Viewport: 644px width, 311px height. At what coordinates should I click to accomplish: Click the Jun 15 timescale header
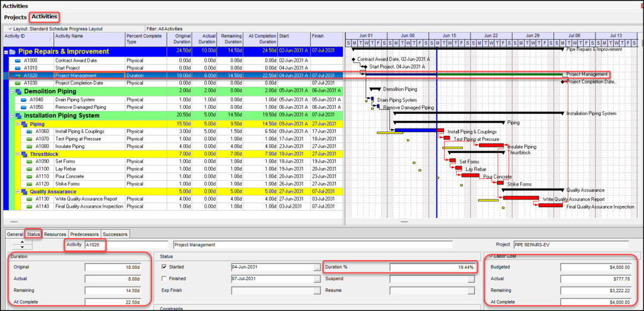[449, 36]
